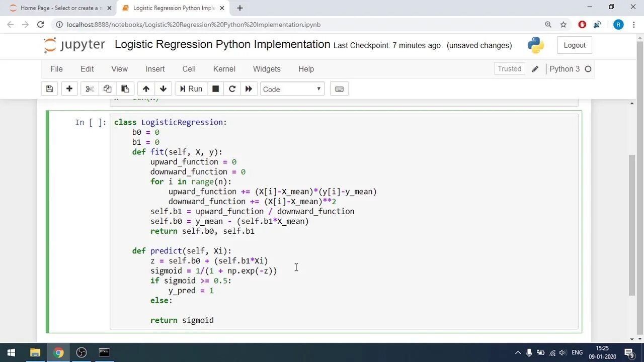Viewport: 644px width, 362px height.
Task: Open the Edit menu
Action: pyautogui.click(x=87, y=69)
